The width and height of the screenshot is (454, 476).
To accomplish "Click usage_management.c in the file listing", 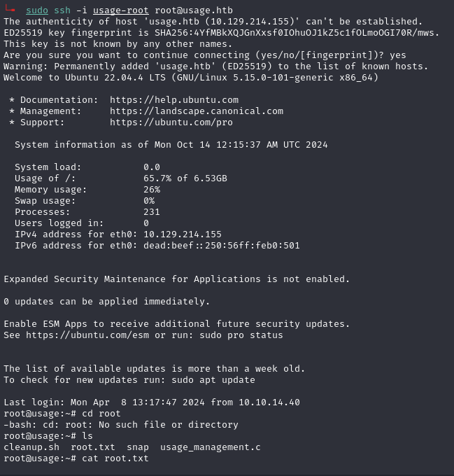I will click(x=211, y=447).
